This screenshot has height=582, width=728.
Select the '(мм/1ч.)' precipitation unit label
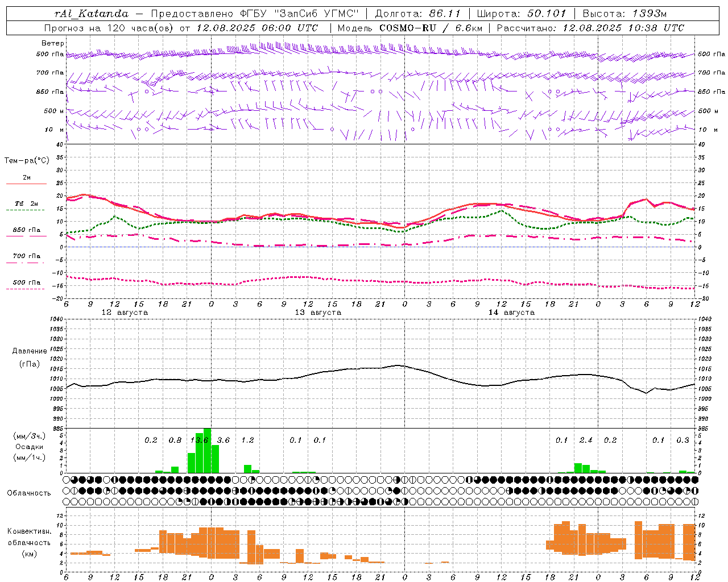pos(30,458)
